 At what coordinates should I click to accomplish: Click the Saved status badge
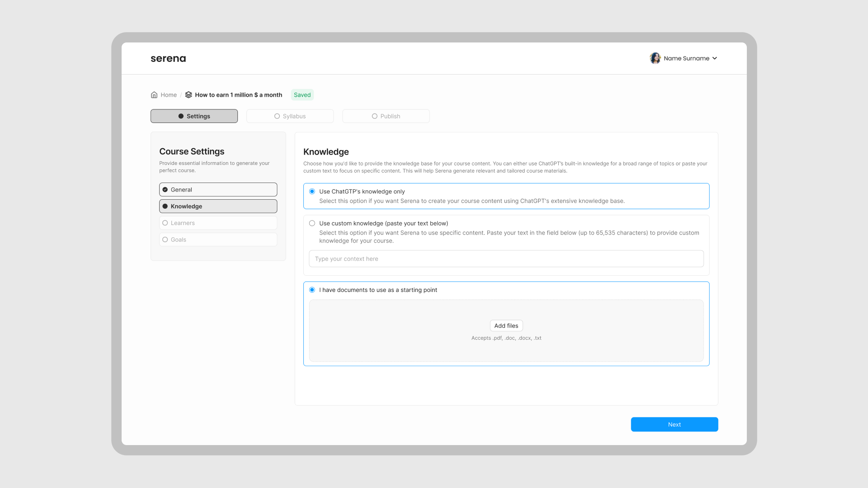(x=302, y=95)
